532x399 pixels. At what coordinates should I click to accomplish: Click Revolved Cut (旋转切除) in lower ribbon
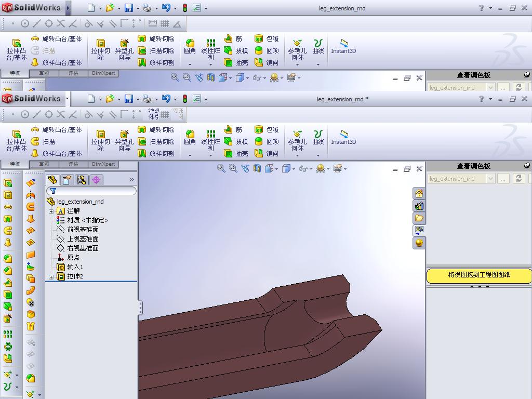coord(156,129)
